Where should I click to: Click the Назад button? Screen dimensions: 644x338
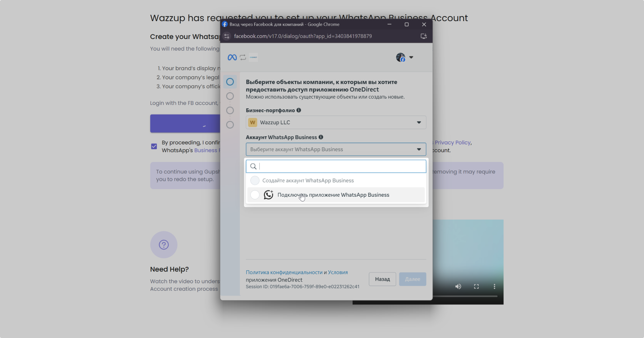tap(382, 279)
